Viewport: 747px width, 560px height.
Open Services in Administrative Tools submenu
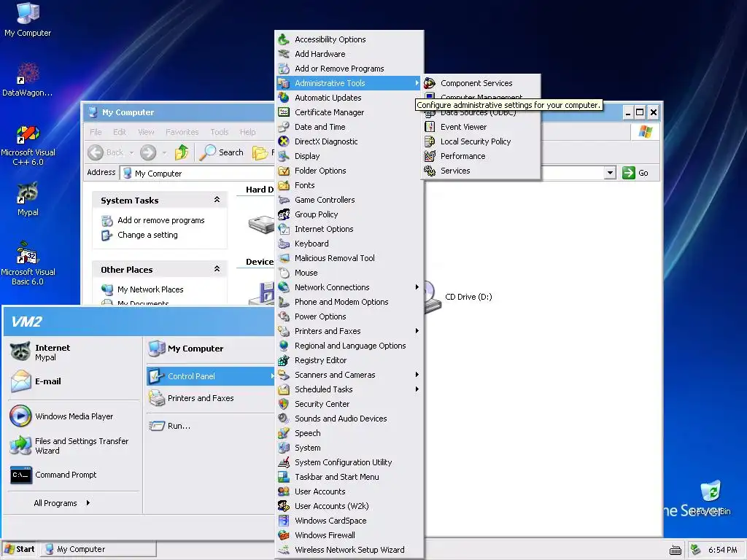point(481,171)
